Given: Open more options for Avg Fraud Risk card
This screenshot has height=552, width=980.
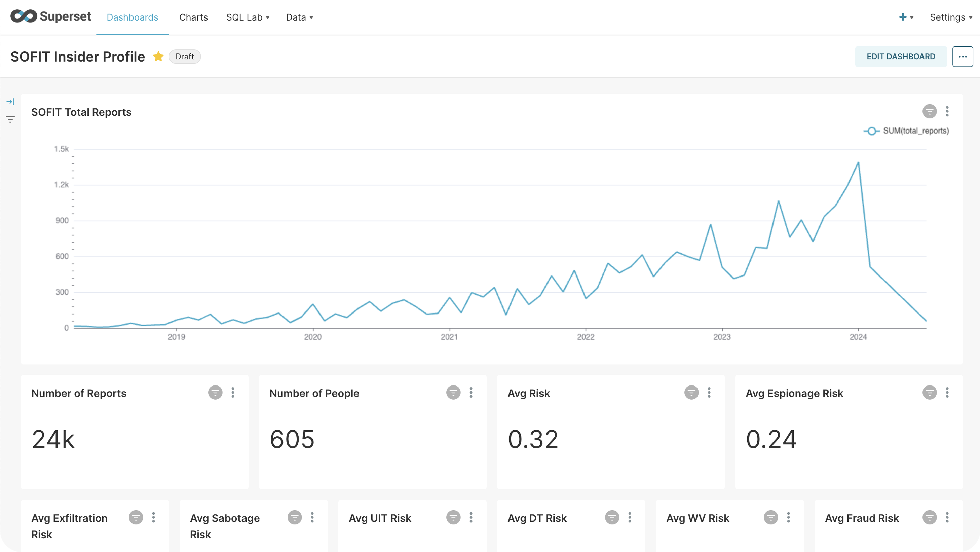Looking at the screenshot, I should click(947, 517).
